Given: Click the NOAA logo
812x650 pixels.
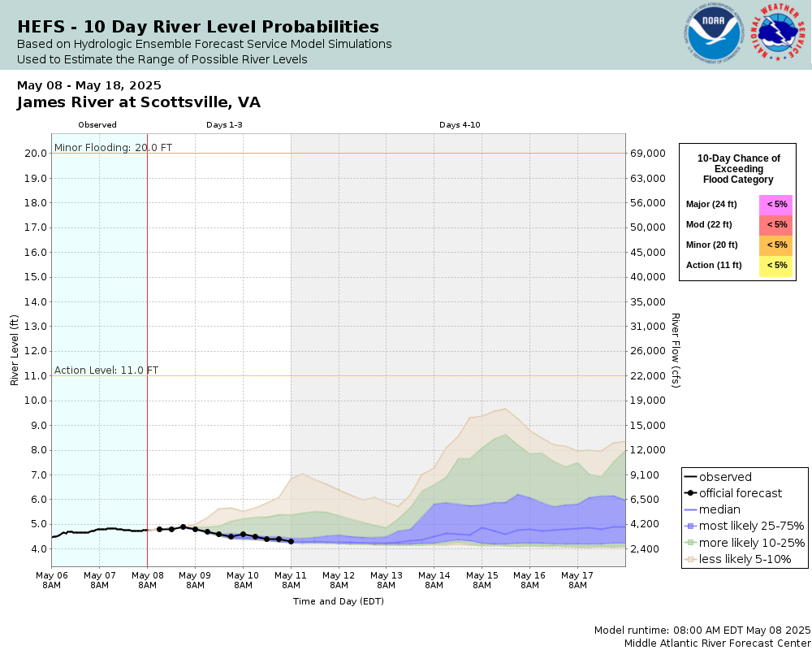Looking at the screenshot, I should [714, 33].
